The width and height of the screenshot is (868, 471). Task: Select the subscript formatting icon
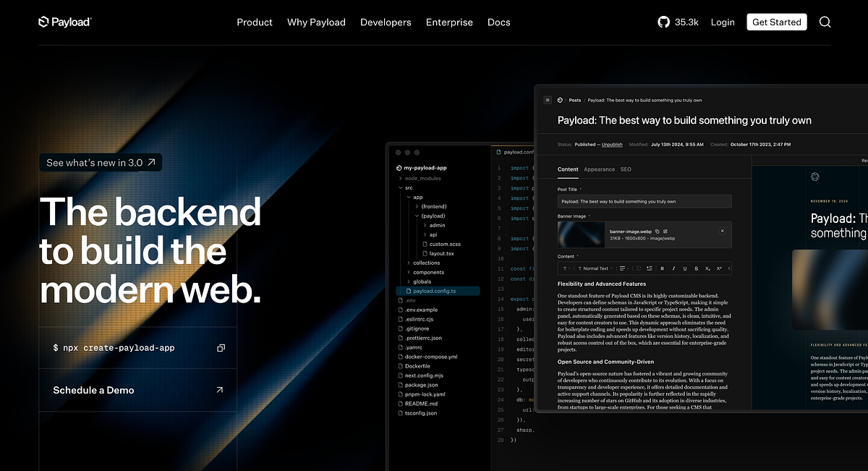(x=707, y=268)
